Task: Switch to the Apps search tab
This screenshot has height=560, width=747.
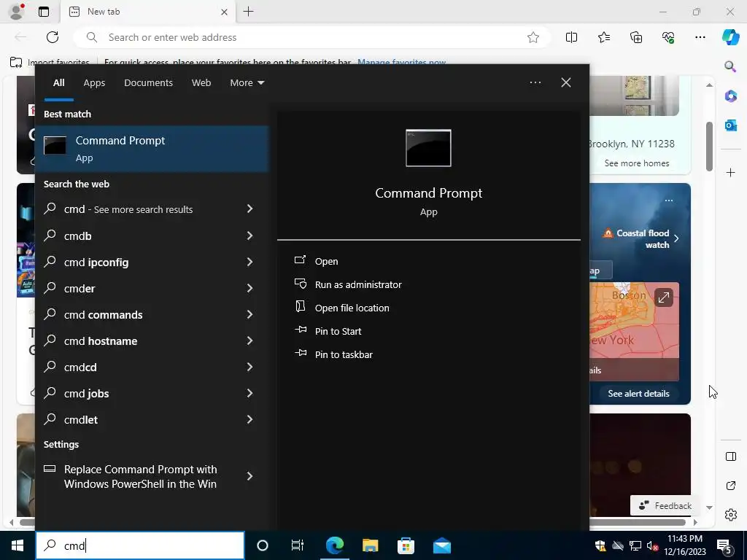Action: click(94, 83)
